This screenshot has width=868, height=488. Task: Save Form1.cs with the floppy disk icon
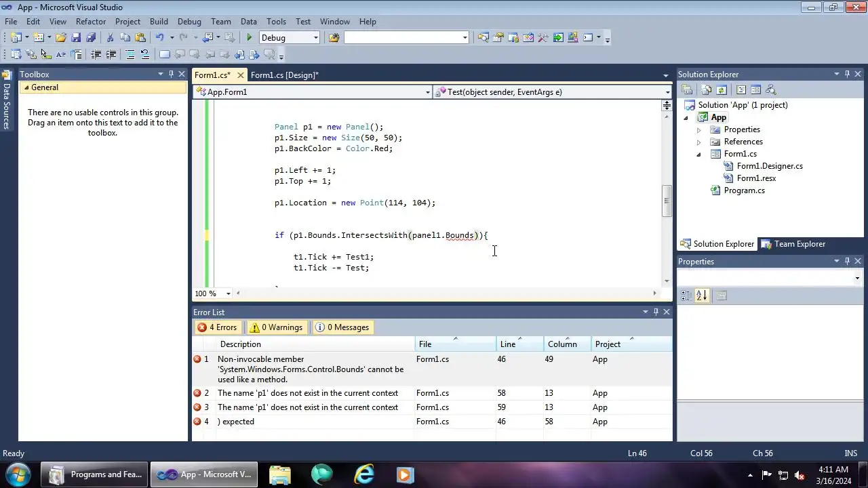click(x=76, y=38)
